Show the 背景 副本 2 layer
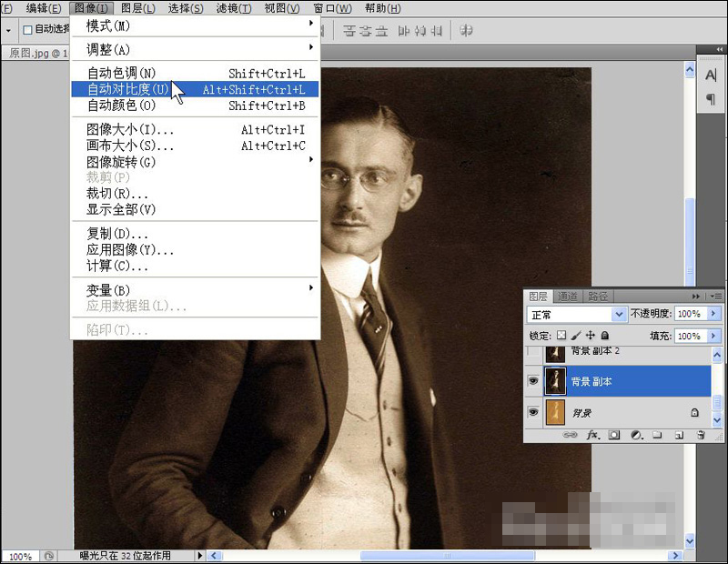The height and width of the screenshot is (564, 728). [x=533, y=352]
